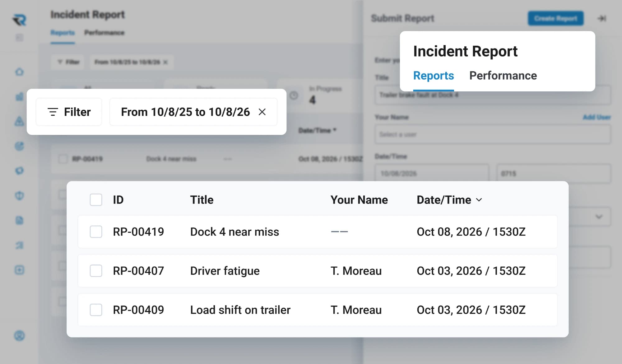The width and height of the screenshot is (622, 364).
Task: Check the box for Dock 4 near miss row in the enlarged table
Action: click(x=96, y=232)
